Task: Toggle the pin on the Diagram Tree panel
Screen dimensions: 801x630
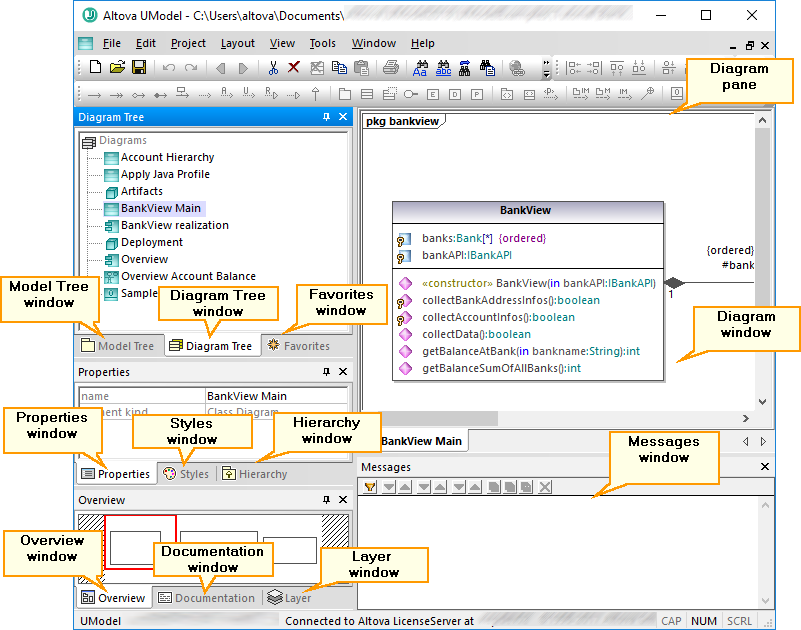Action: pyautogui.click(x=326, y=117)
